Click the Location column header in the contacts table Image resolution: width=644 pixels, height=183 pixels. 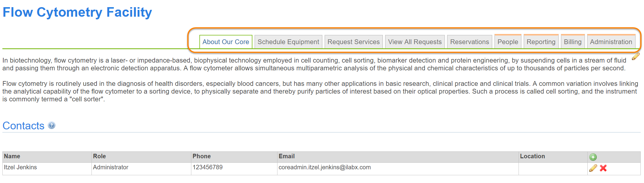[532, 156]
